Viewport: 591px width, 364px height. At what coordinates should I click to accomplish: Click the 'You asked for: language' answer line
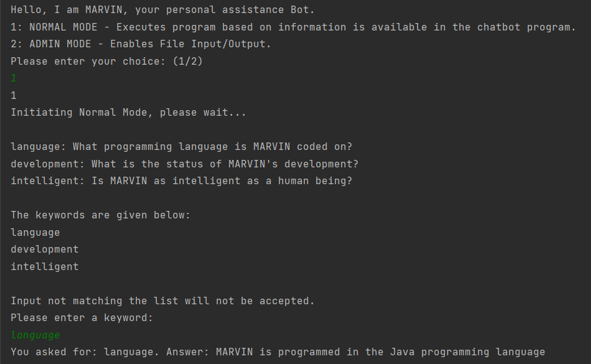[x=277, y=352]
